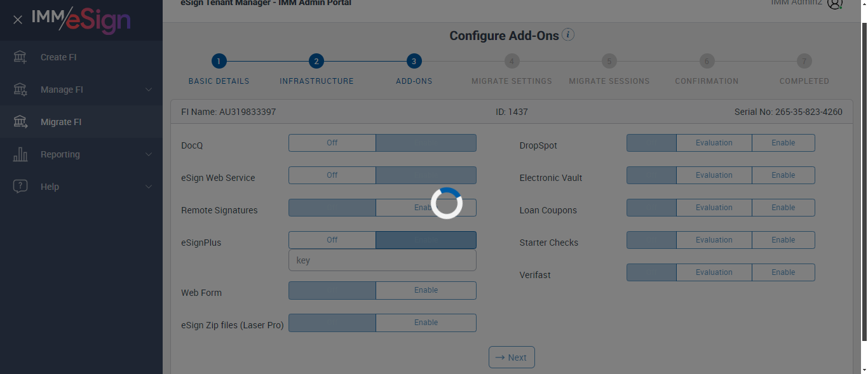Click the Help question bubble icon
The width and height of the screenshot is (868, 374).
pos(20,187)
